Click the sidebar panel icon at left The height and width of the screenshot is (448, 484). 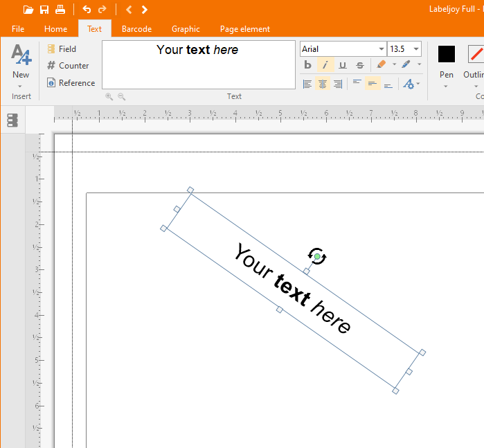12,120
